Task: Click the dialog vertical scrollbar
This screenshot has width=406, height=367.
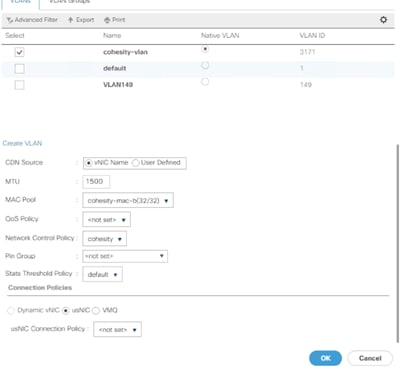Action: (397, 243)
